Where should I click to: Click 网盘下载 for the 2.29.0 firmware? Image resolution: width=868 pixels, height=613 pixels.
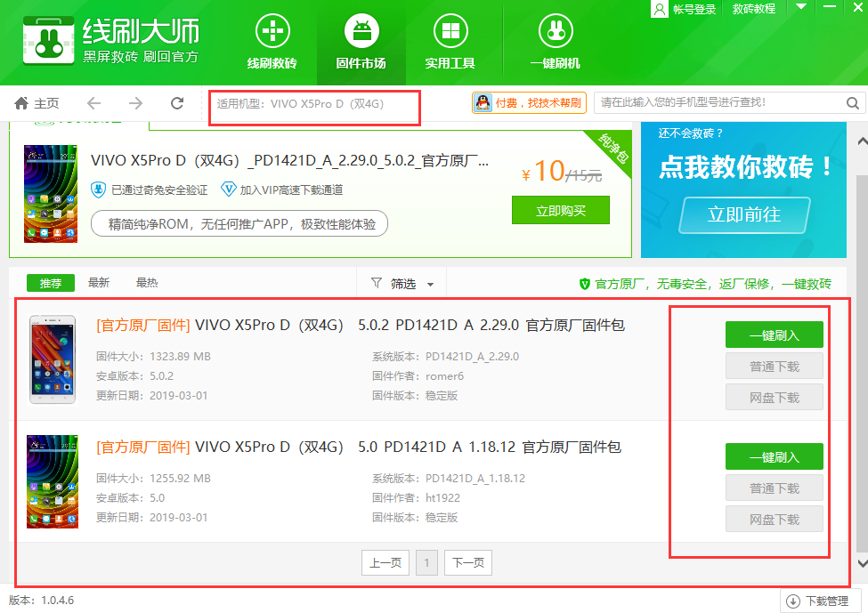(774, 397)
